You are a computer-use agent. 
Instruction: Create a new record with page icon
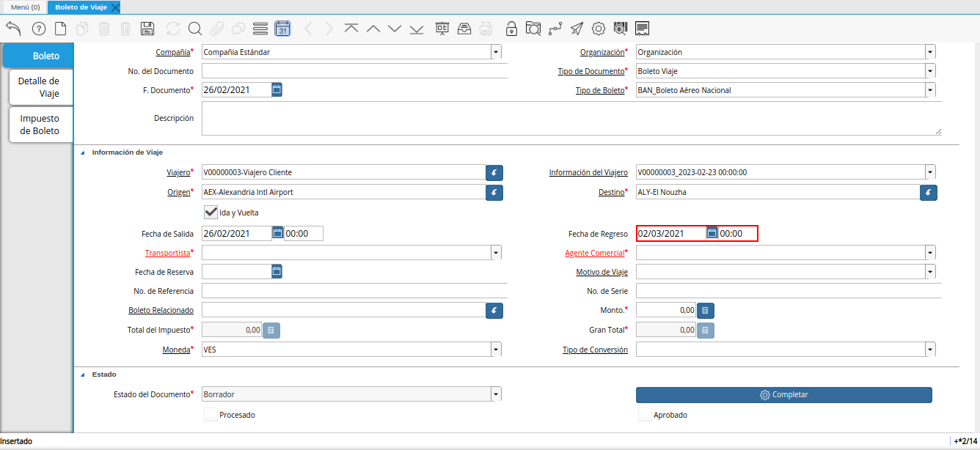pos(61,29)
